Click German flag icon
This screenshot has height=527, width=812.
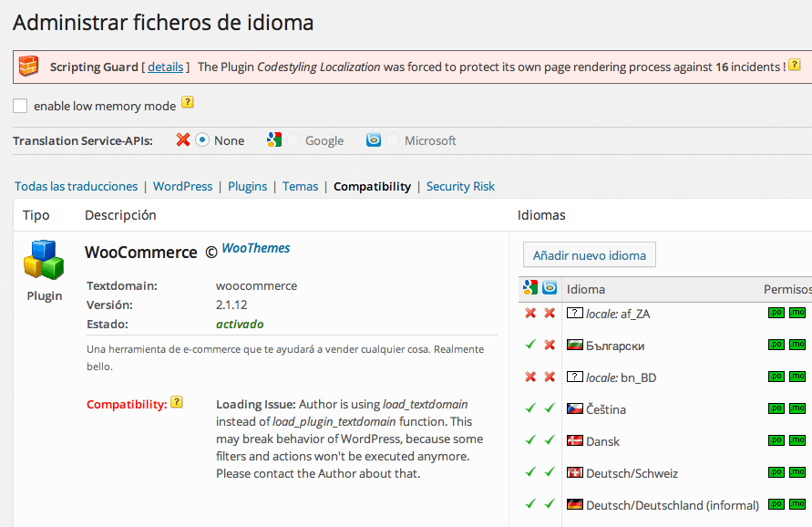(x=575, y=504)
